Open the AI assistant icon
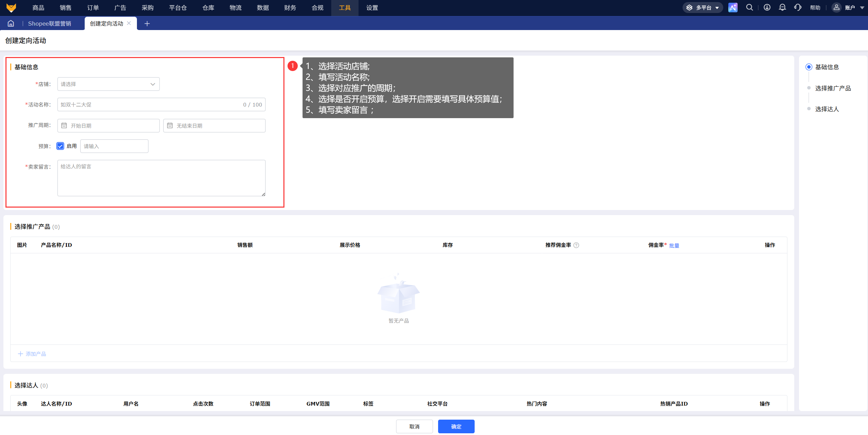Image resolution: width=868 pixels, height=435 pixels. coord(733,8)
